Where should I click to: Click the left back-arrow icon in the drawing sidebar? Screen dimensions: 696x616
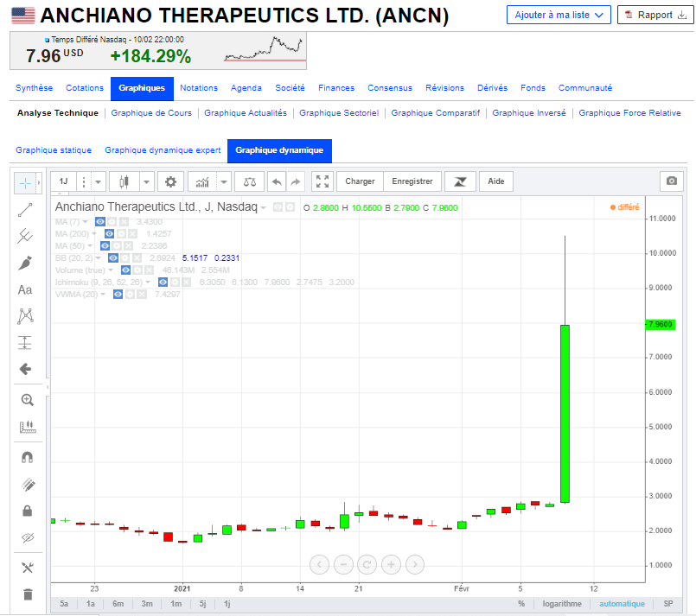coord(25,369)
